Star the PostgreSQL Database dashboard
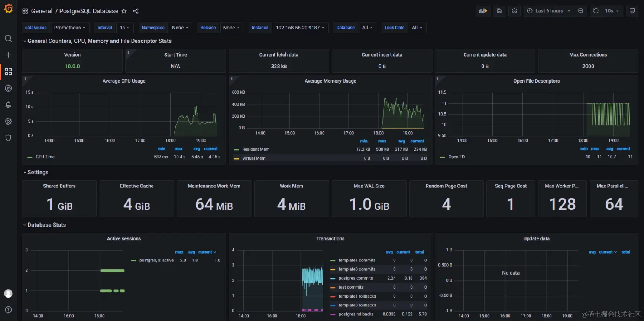Image resolution: width=644 pixels, height=321 pixels. [x=124, y=11]
